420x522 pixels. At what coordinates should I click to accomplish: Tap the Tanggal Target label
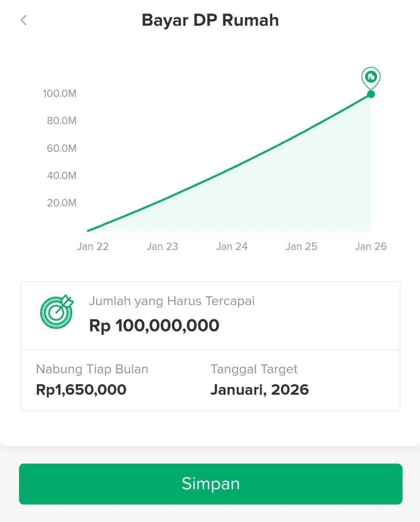click(254, 369)
